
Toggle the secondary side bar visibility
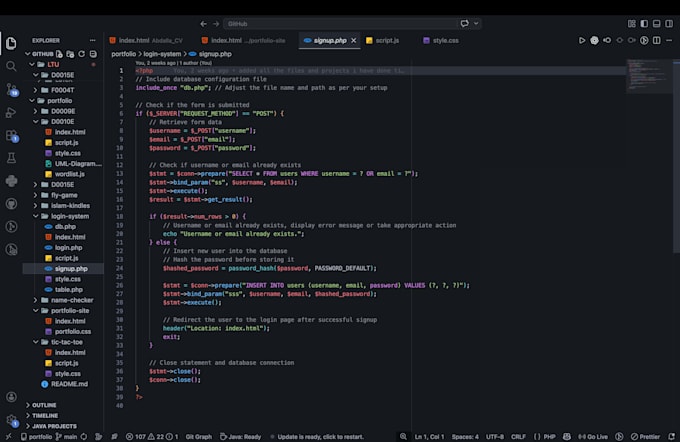click(669, 24)
